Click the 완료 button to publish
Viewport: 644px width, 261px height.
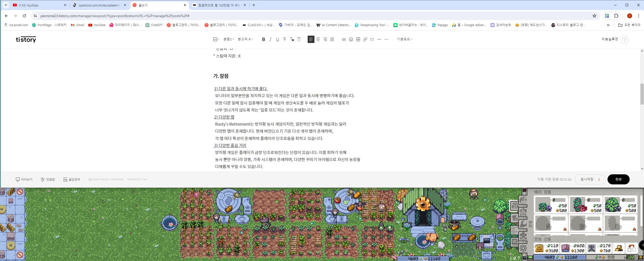click(x=619, y=179)
